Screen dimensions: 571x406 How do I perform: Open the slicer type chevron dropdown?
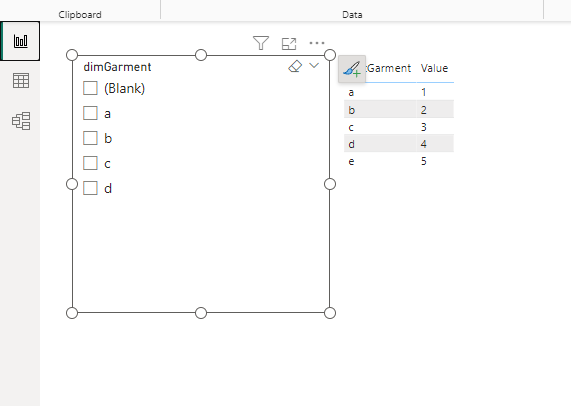314,66
